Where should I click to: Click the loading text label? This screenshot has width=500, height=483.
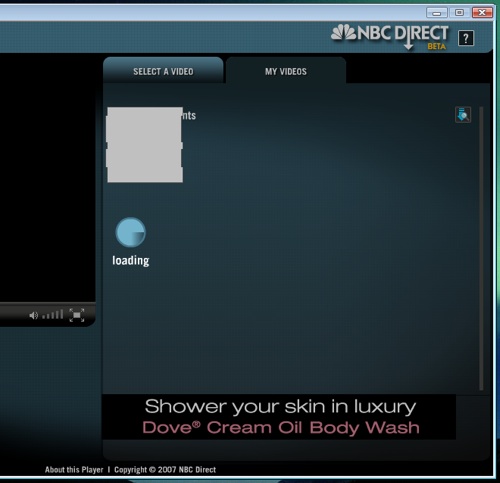[x=131, y=261]
